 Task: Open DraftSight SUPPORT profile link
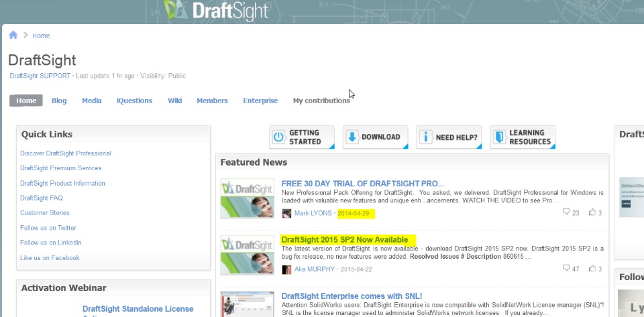click(x=40, y=76)
